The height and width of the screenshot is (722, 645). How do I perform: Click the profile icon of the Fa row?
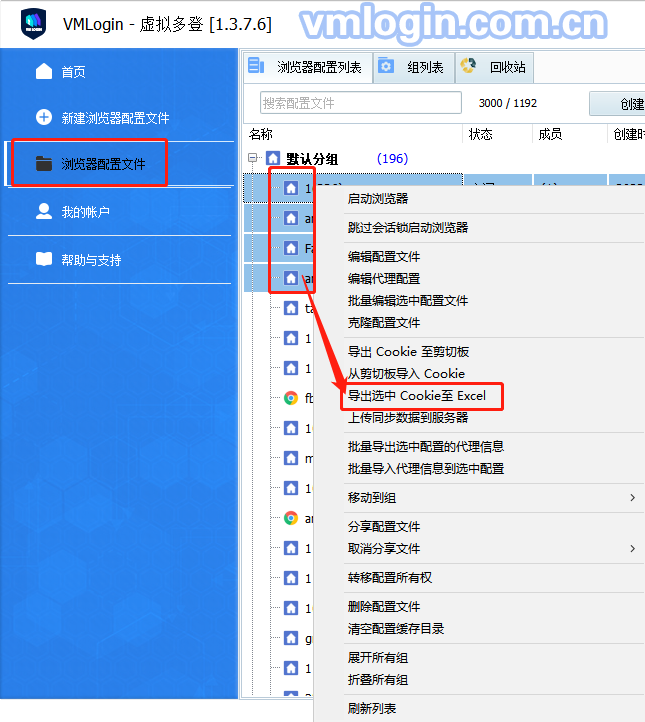click(291, 248)
